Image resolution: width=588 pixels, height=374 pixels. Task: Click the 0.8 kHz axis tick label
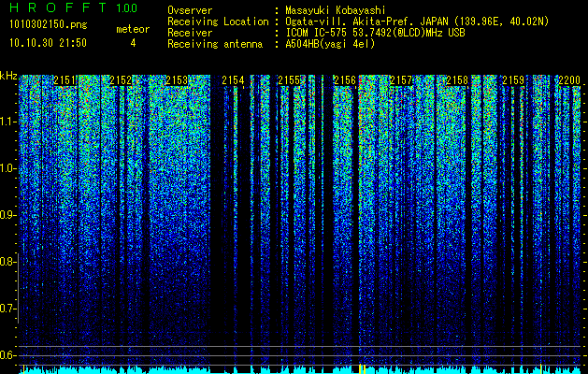8,262
